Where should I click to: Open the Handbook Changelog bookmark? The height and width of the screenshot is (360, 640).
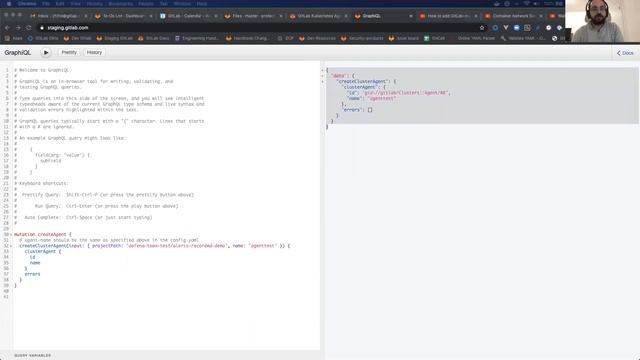tap(247, 38)
